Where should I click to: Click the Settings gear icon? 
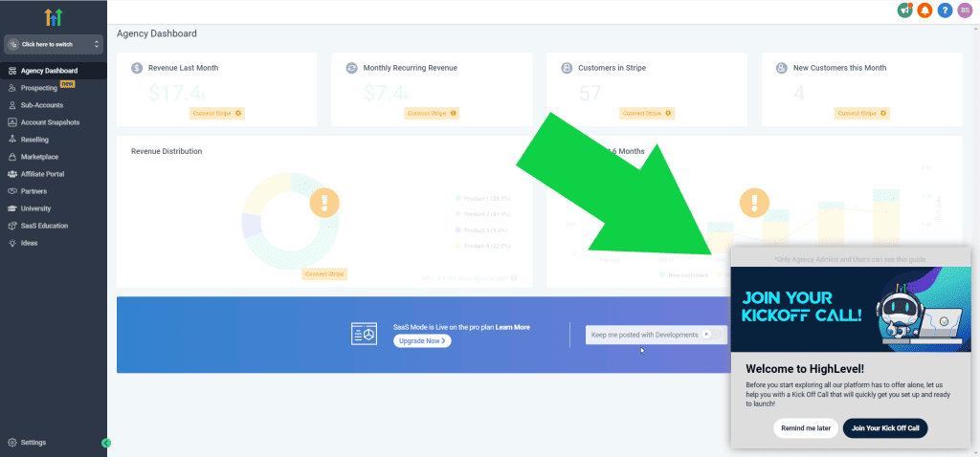[11, 442]
